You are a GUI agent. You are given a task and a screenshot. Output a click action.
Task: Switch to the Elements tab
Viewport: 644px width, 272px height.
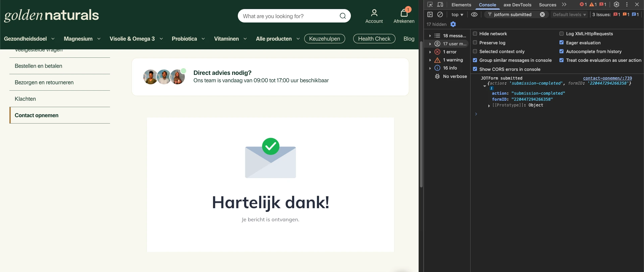[x=461, y=5]
